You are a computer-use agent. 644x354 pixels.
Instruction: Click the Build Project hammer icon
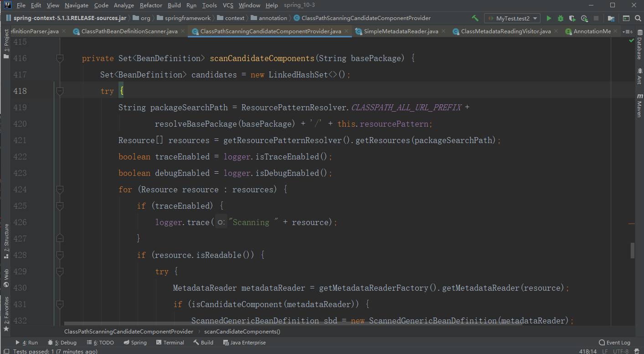475,18
